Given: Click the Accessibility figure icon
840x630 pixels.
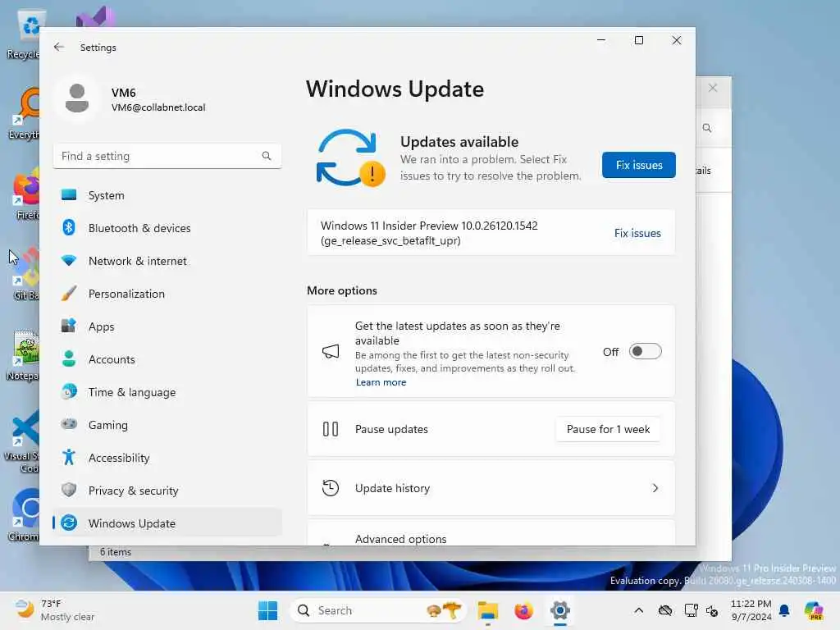Looking at the screenshot, I should [x=69, y=457].
